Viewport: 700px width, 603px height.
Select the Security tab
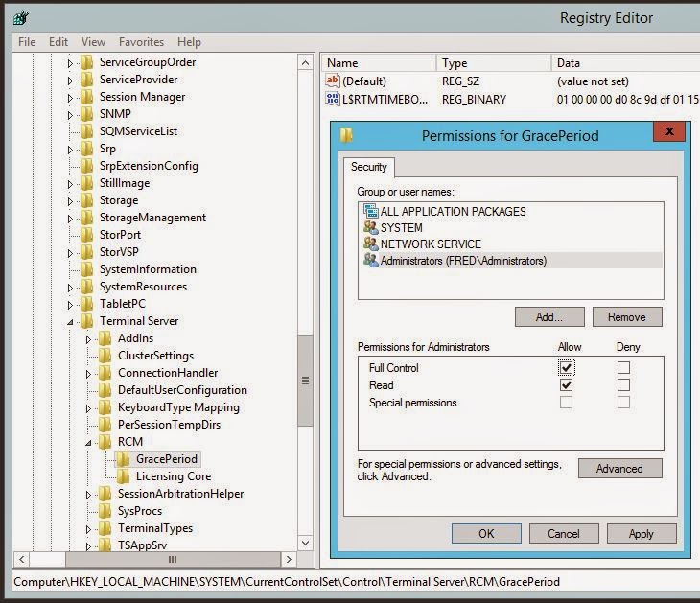[369, 167]
